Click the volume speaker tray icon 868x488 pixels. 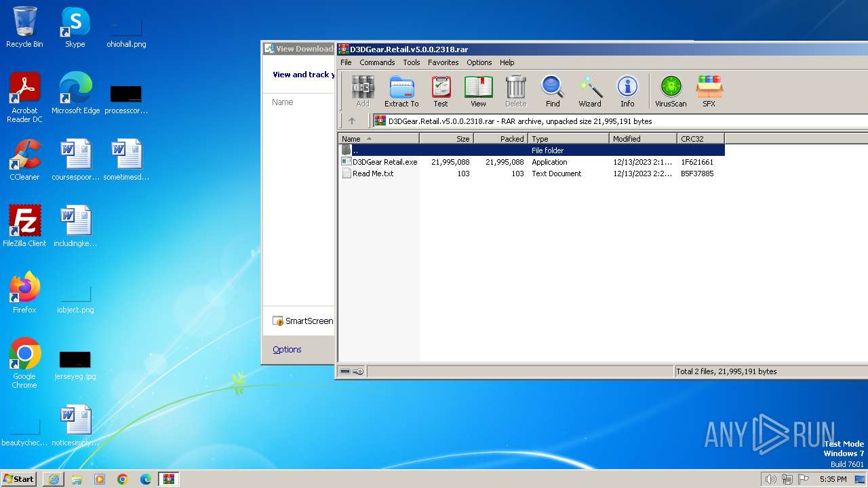point(771,479)
